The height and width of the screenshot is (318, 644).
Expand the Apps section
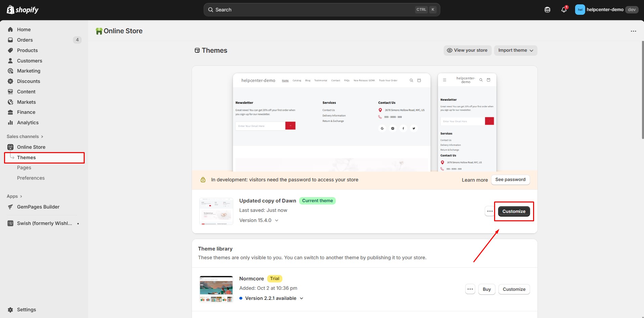(14, 196)
